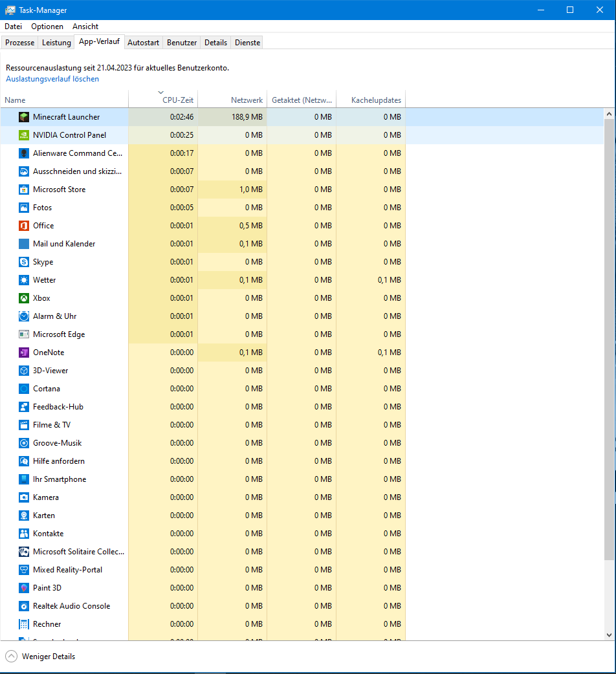616x674 pixels.
Task: Select the OneNote icon
Action: [24, 353]
